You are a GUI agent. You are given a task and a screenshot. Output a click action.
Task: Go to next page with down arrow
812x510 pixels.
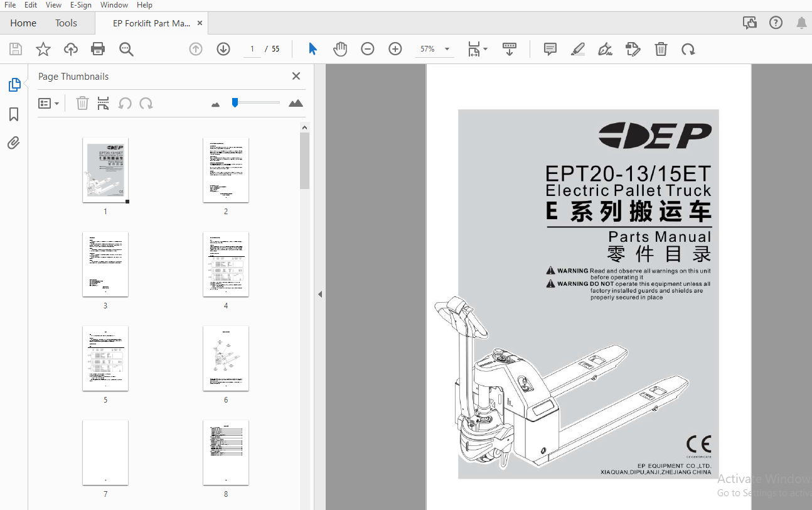[223, 49]
